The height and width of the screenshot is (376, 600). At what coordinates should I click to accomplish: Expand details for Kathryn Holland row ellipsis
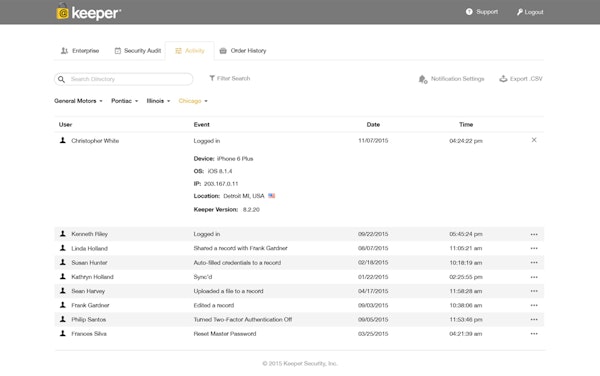pos(534,277)
